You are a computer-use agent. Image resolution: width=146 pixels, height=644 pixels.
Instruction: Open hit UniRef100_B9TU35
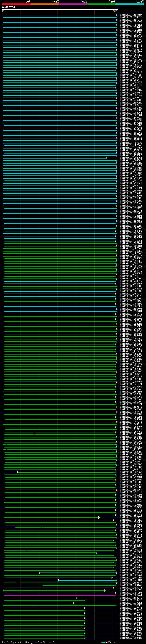pos(131,20)
